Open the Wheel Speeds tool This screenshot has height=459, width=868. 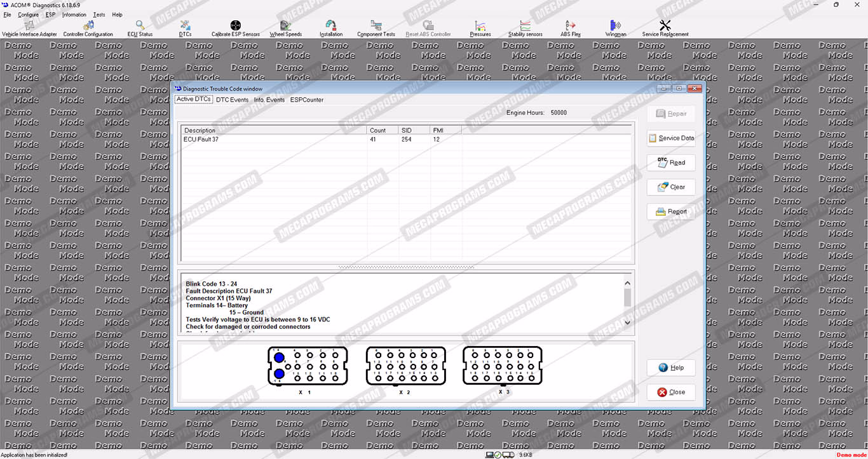[x=286, y=29]
